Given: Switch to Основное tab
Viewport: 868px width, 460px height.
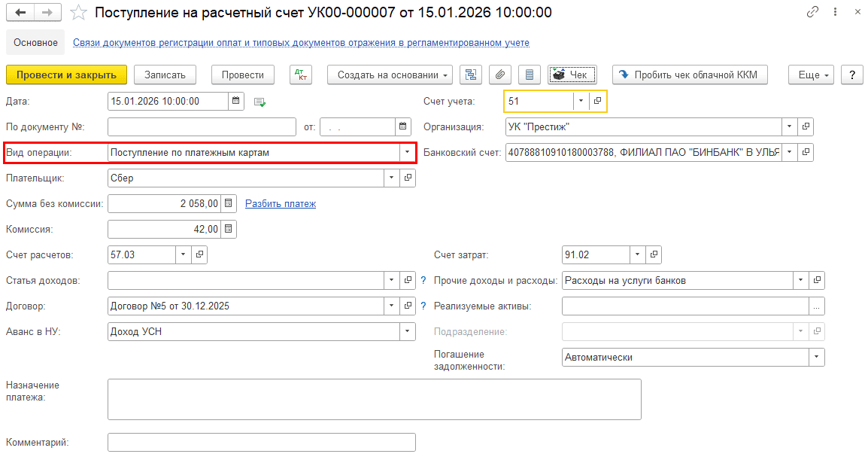Looking at the screenshot, I should (35, 43).
